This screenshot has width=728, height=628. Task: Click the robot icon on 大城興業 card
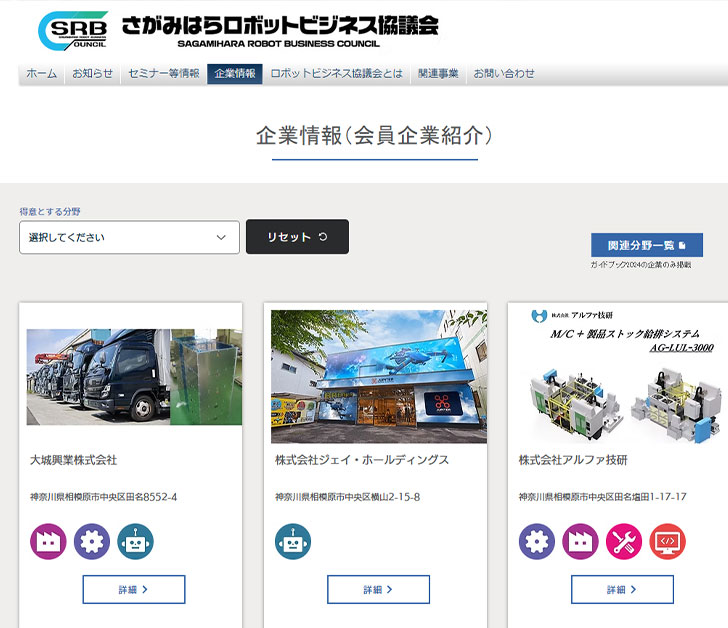coord(136,542)
